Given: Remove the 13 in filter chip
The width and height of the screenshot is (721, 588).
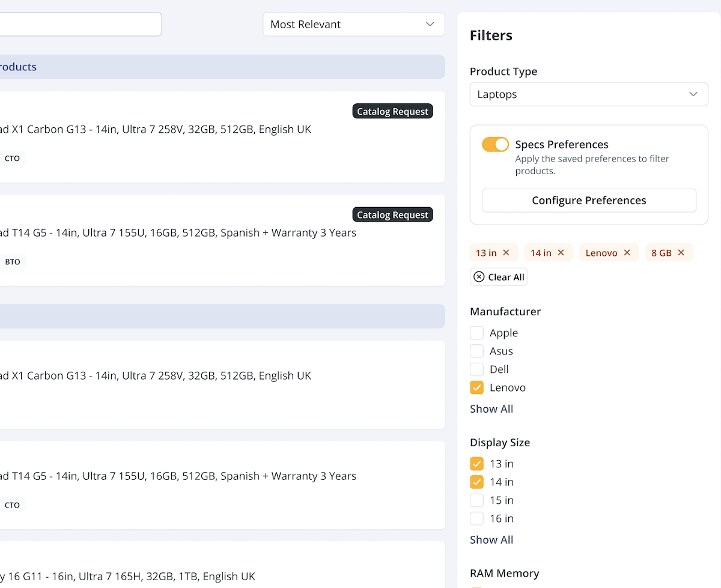Looking at the screenshot, I should pos(506,253).
